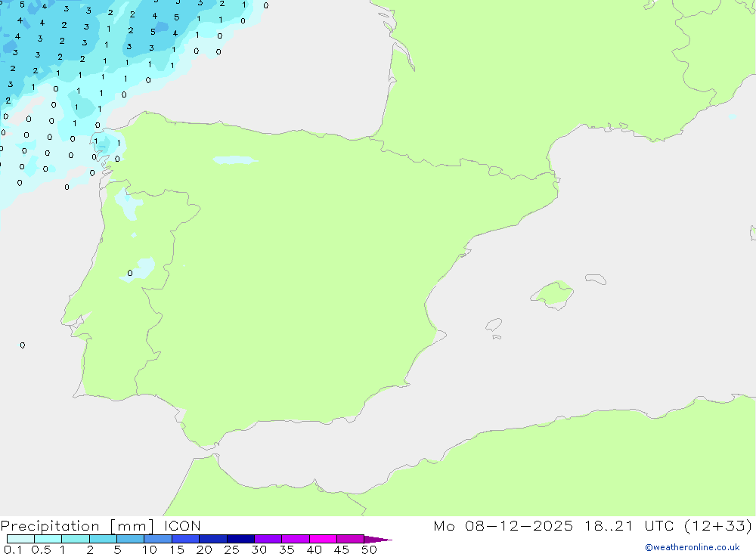This screenshot has width=756, height=554.
Task: Click the over-50 arrow tip of legend
Action: [378, 539]
